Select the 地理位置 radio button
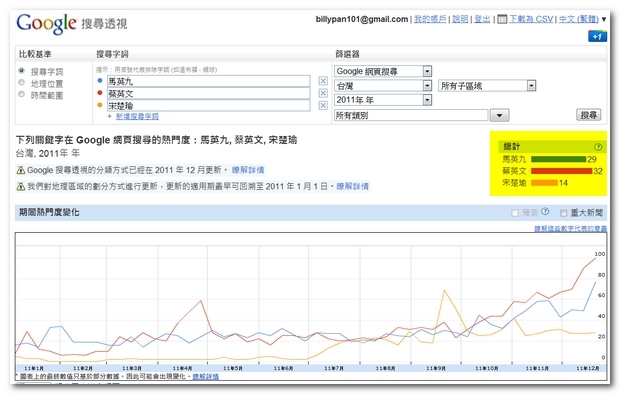The width and height of the screenshot is (621, 395). point(22,82)
